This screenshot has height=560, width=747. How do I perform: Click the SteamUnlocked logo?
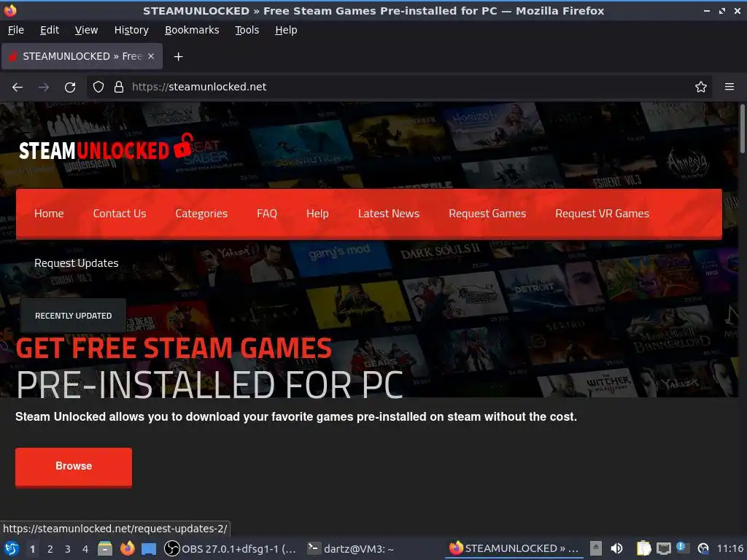click(106, 148)
